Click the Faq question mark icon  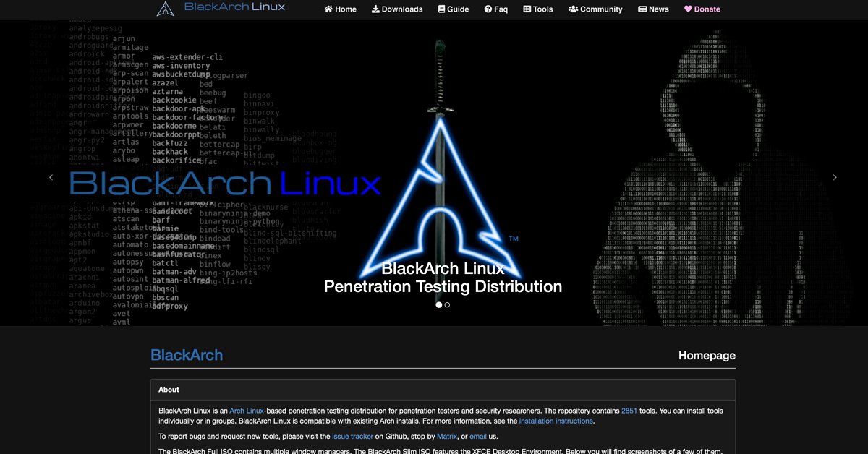point(488,9)
